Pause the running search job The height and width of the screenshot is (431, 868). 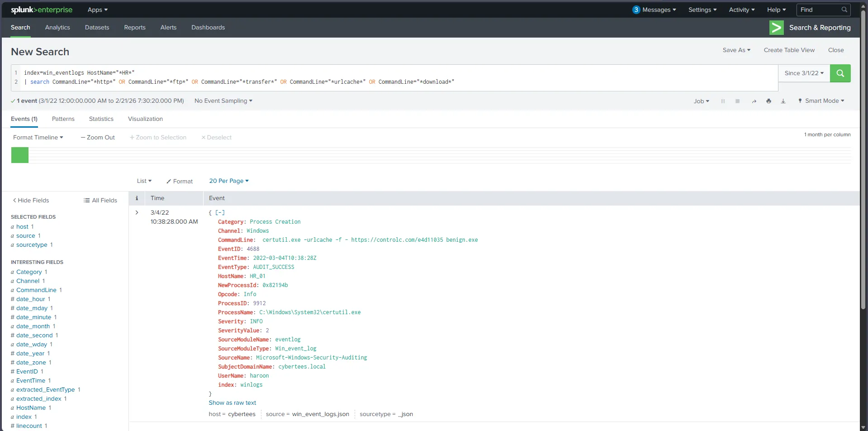click(x=723, y=101)
